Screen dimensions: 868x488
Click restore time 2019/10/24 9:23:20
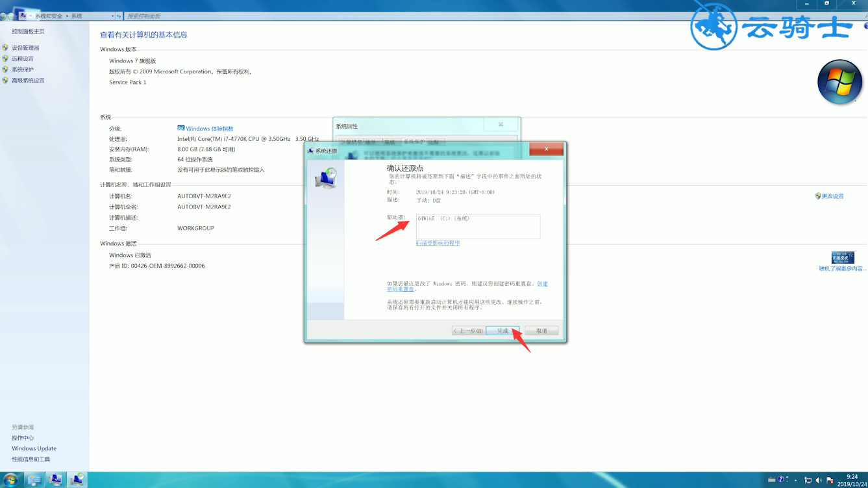[x=455, y=192]
